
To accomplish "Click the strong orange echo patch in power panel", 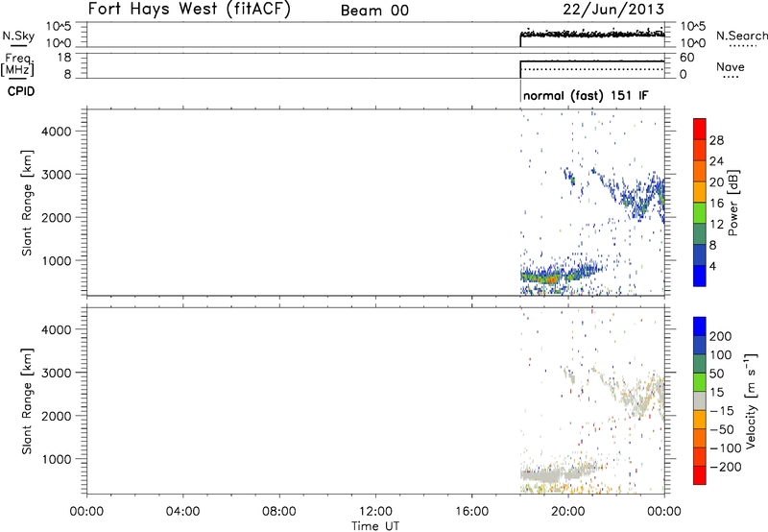I will (551, 279).
